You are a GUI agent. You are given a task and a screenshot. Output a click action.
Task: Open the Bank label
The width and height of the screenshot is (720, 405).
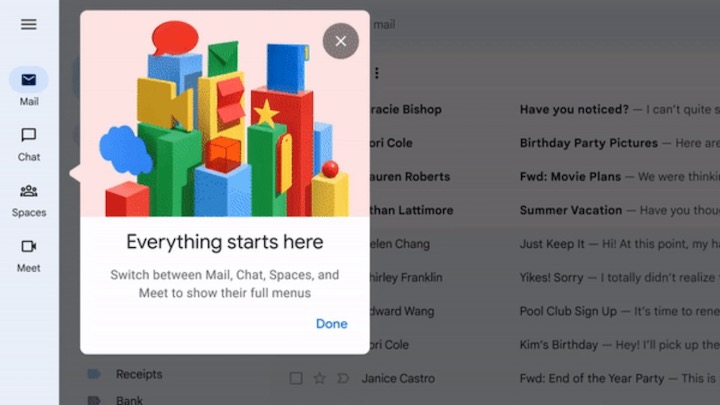click(129, 400)
